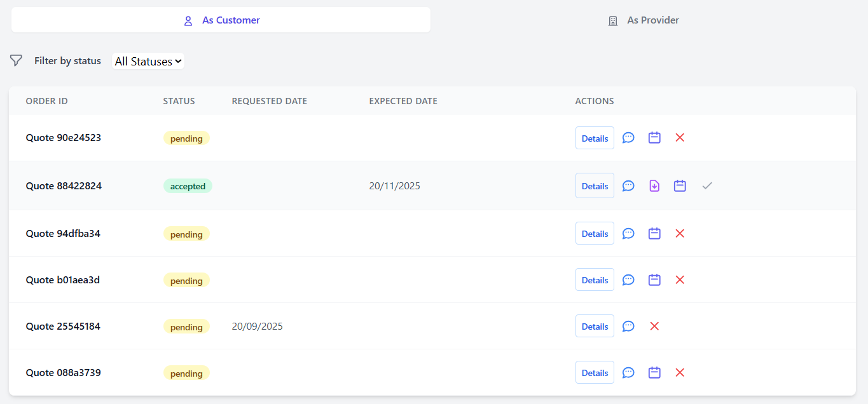Open Details for Quote 088a3739

(595, 373)
